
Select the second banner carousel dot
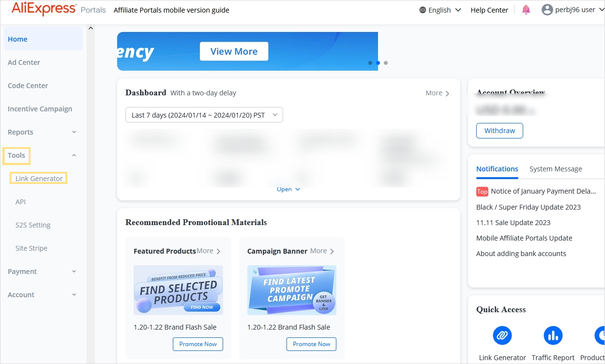point(378,63)
